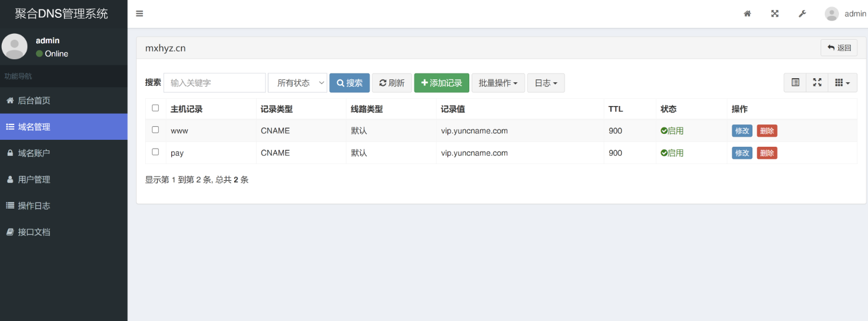Viewport: 868px width, 321px height.
Task: Click 修改 for the www record
Action: [x=742, y=131]
